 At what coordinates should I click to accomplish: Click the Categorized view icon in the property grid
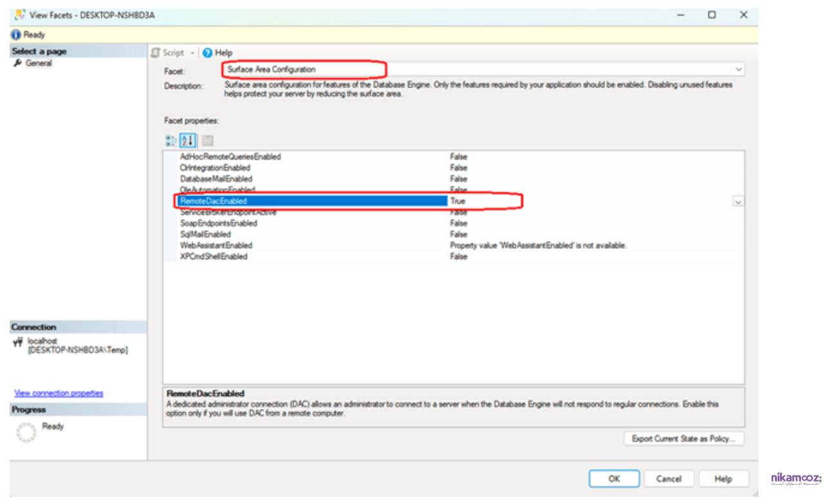click(171, 140)
